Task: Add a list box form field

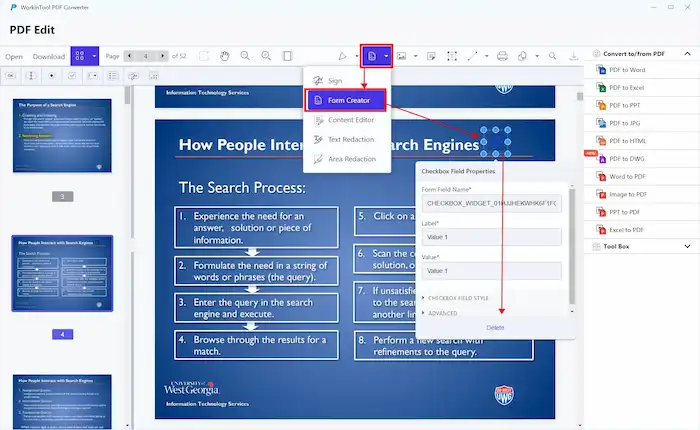Action: 112,75
